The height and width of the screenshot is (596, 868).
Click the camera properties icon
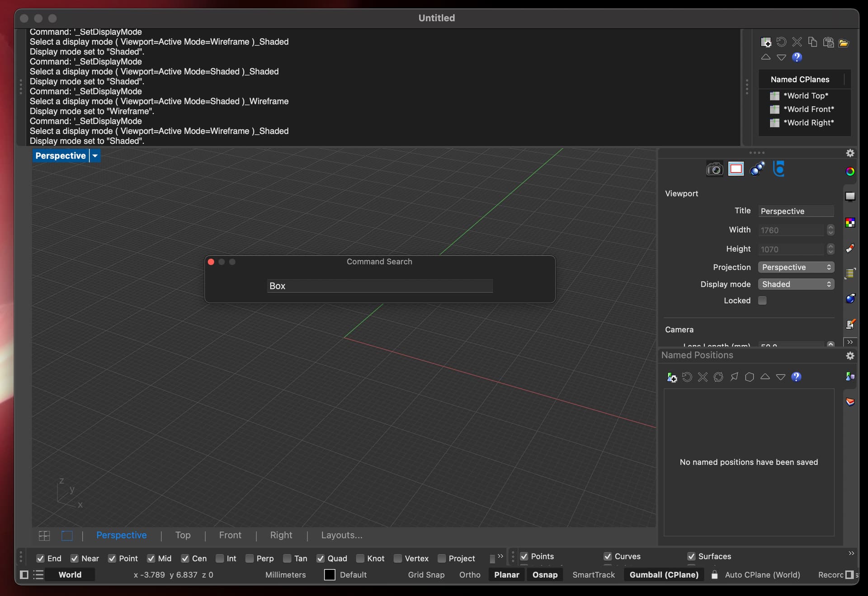click(714, 169)
